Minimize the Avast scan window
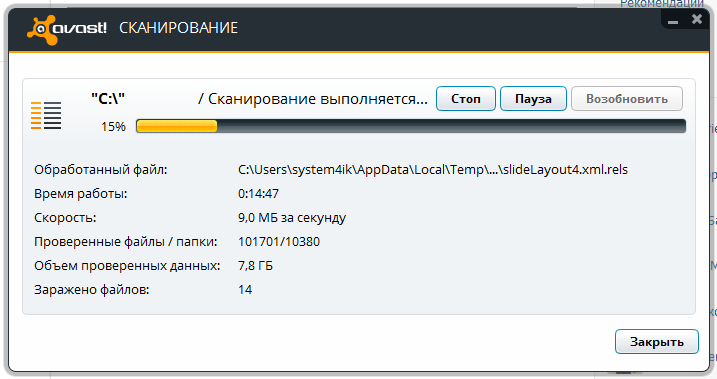The image size is (717, 379). pyautogui.click(x=673, y=21)
